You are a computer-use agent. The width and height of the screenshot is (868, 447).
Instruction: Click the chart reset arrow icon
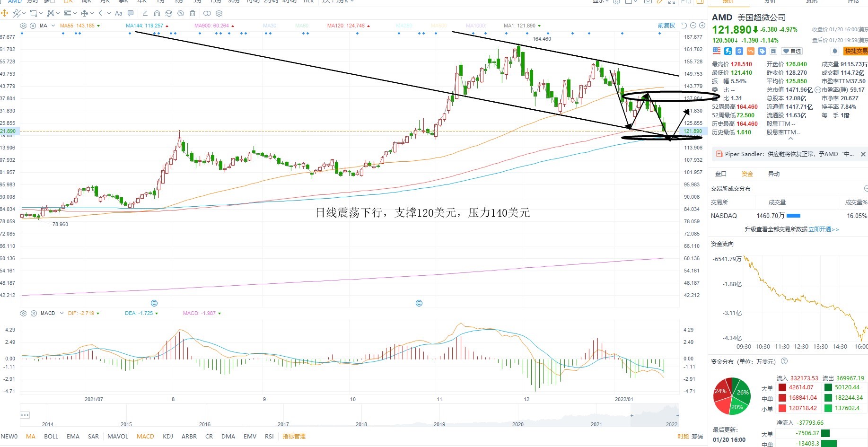pos(684,26)
